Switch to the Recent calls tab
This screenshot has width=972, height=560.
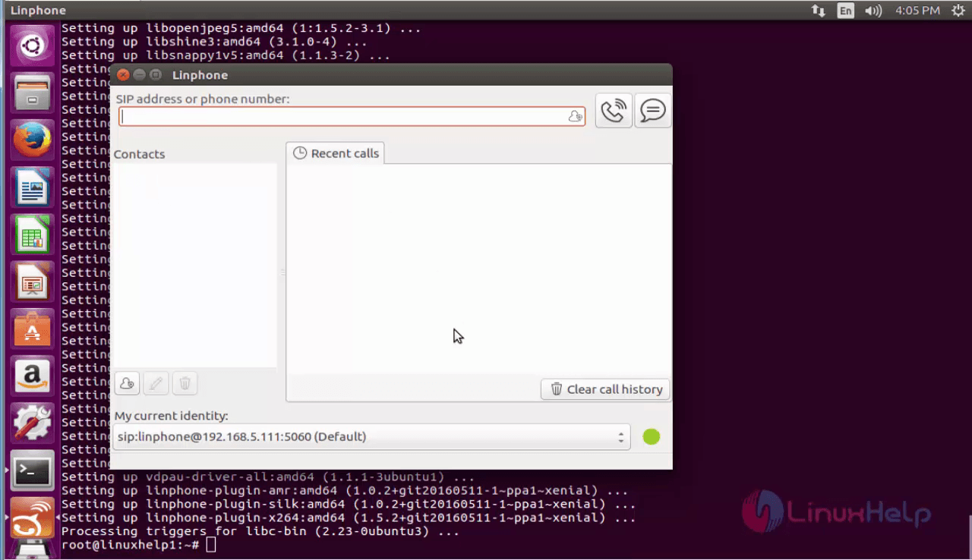[x=336, y=153]
